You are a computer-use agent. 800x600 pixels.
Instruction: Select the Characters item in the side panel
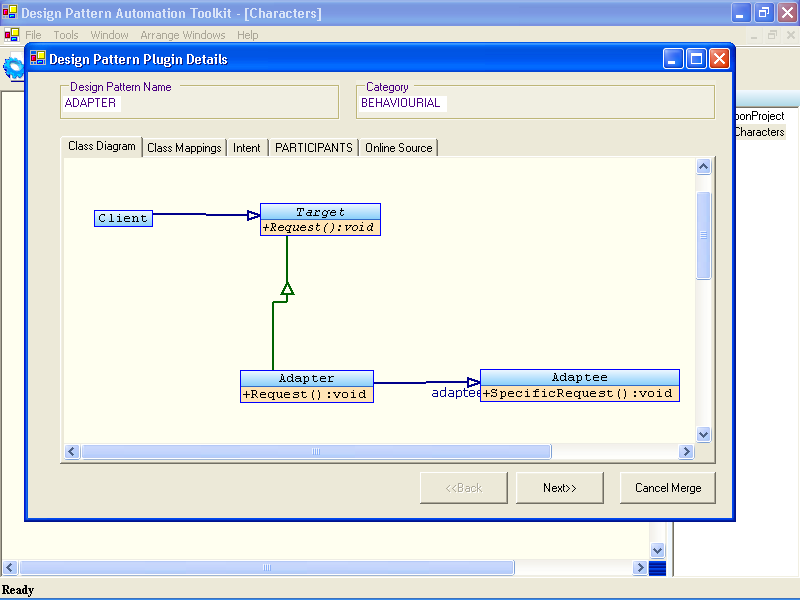pyautogui.click(x=760, y=132)
